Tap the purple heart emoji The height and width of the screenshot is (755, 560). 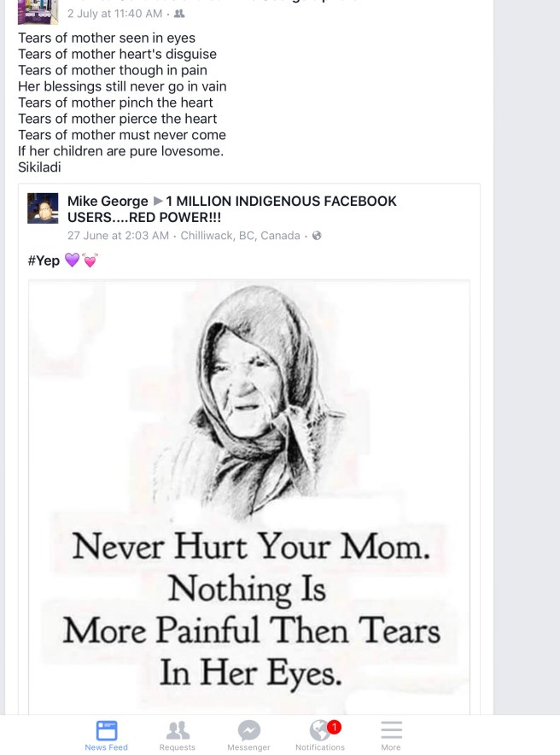point(73,260)
